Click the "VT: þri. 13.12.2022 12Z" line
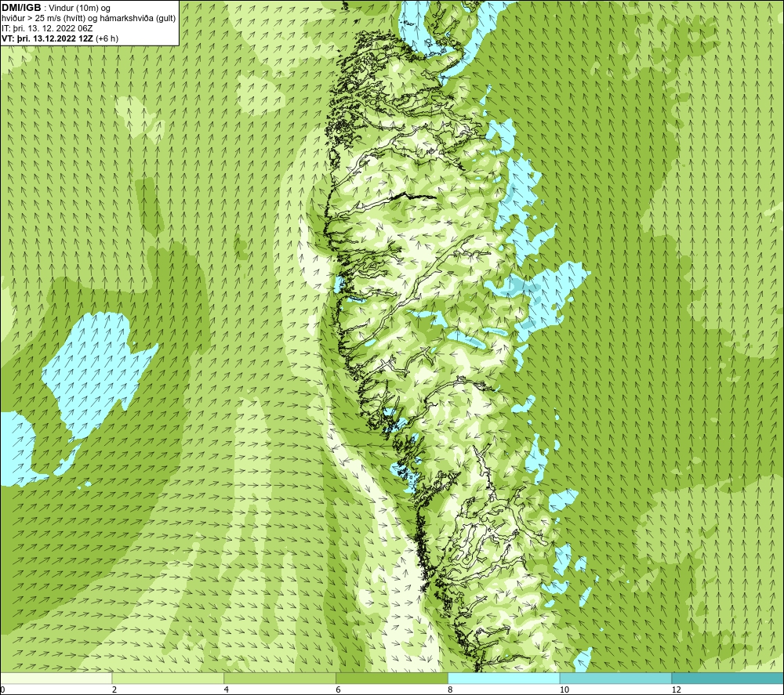The height and width of the screenshot is (695, 784). coord(60,38)
